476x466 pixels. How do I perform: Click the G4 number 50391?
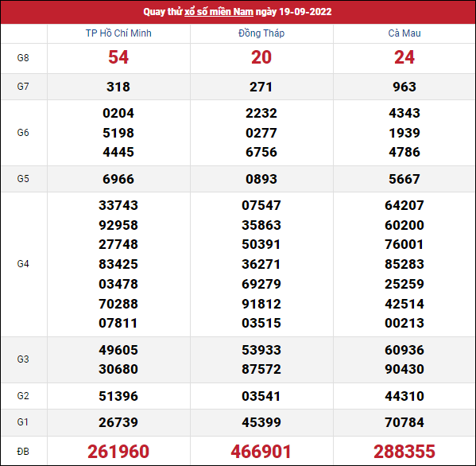pyautogui.click(x=261, y=244)
